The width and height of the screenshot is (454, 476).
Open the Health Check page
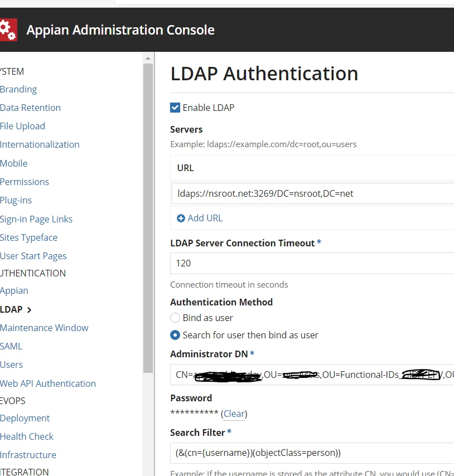[x=26, y=436]
